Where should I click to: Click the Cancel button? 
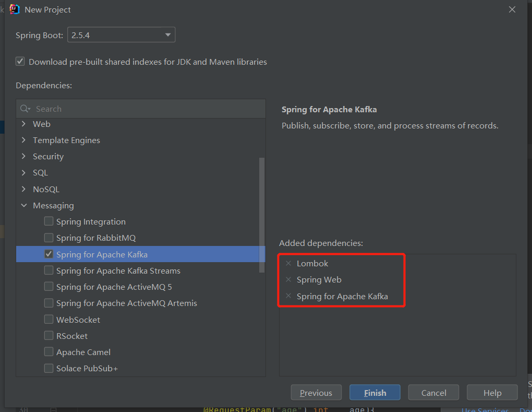coord(433,393)
